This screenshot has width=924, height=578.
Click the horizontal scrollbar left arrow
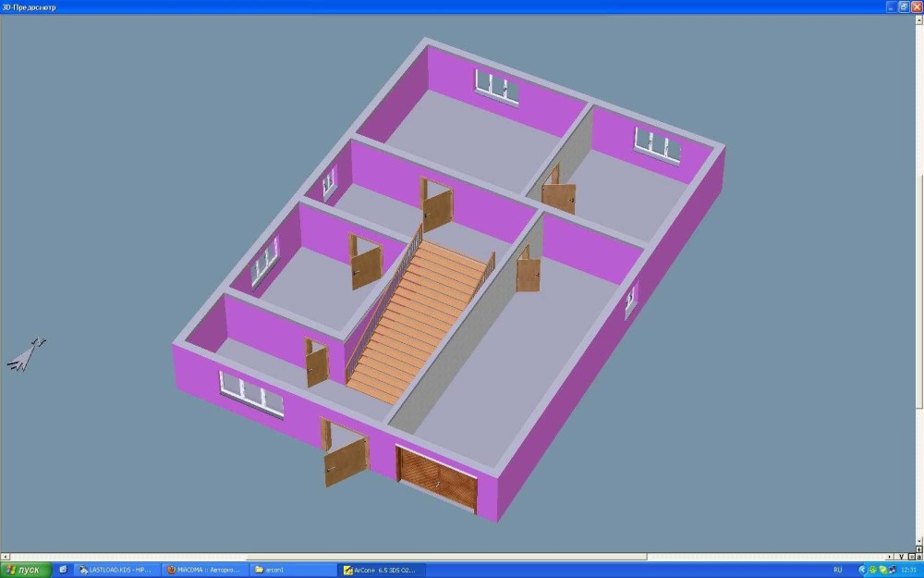tap(5, 557)
